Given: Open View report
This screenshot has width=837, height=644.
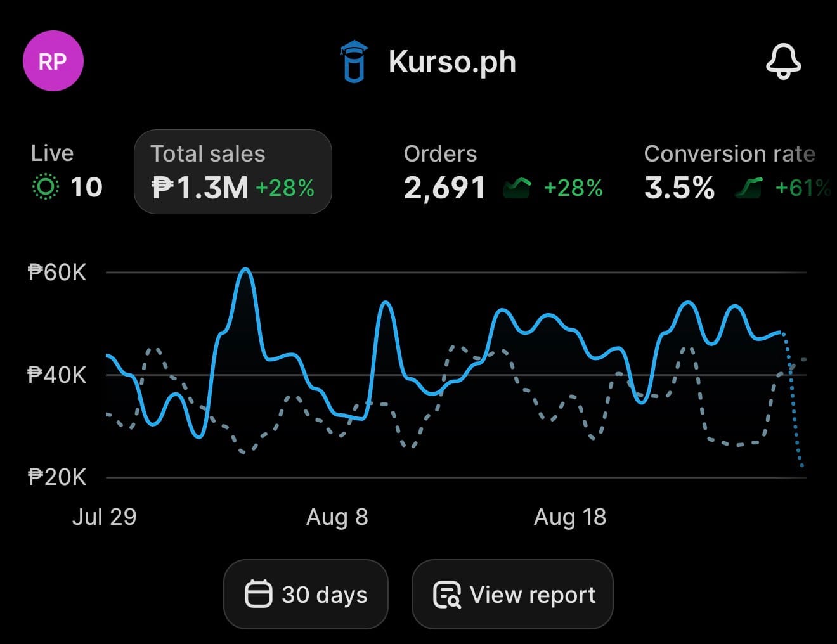Looking at the screenshot, I should [x=512, y=595].
